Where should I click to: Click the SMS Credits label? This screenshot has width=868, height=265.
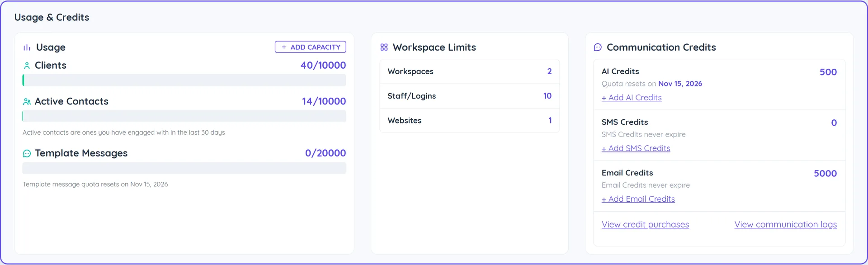click(625, 122)
